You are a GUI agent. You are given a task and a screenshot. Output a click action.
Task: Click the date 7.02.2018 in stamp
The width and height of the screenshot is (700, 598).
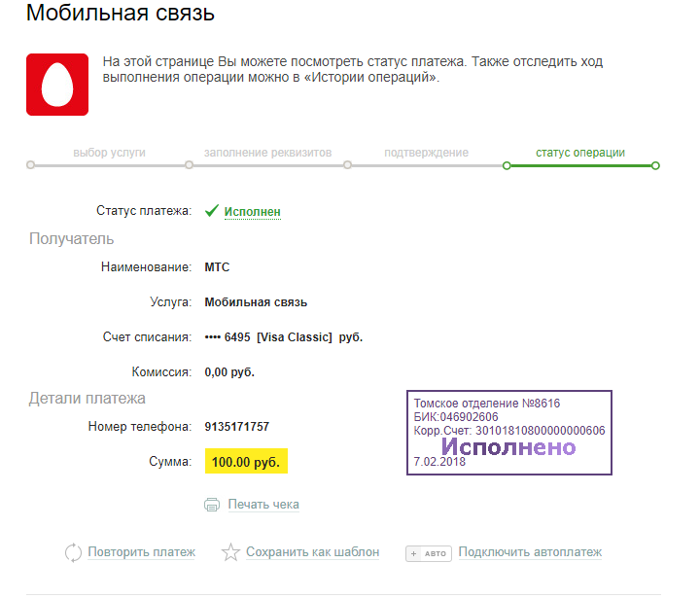tap(439, 462)
